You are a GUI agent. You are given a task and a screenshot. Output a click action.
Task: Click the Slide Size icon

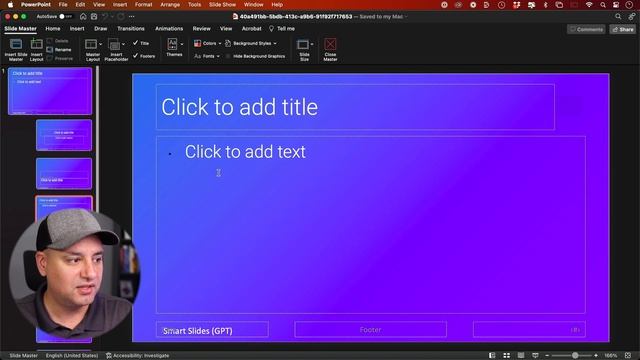(x=303, y=44)
